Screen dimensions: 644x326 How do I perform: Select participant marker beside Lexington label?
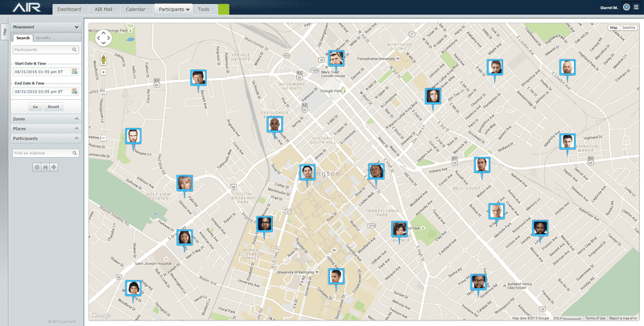[308, 173]
